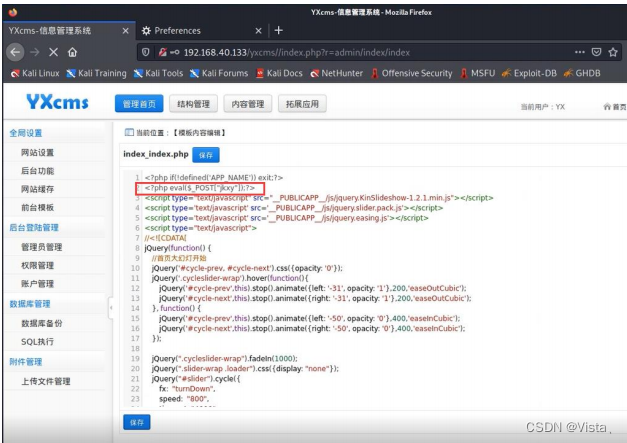Go back with the browser back arrow
Image resolution: width=627 pixels, height=443 pixels.
pyautogui.click(x=15, y=52)
